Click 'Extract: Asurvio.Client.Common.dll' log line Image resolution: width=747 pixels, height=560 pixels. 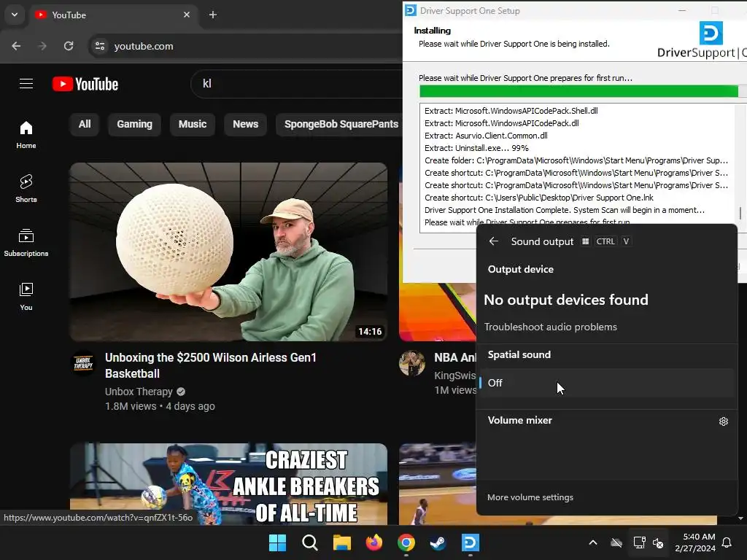pyautogui.click(x=486, y=136)
